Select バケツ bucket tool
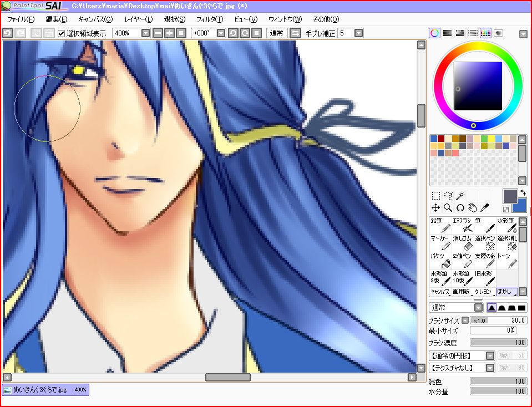 [x=440, y=261]
